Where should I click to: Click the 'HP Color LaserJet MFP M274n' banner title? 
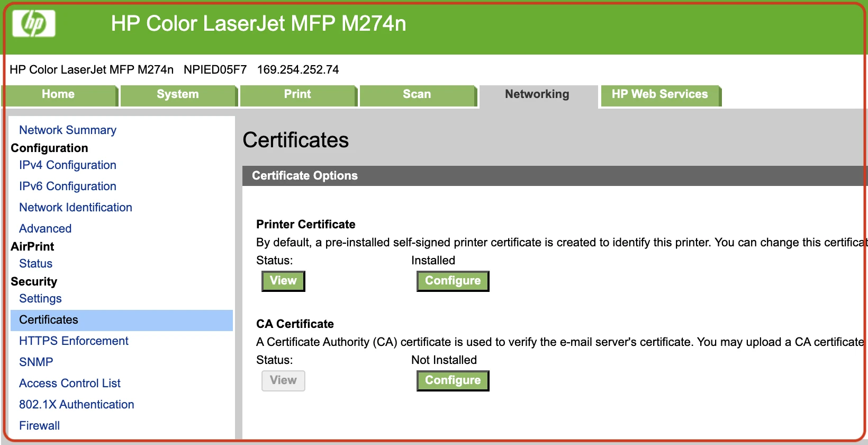click(x=258, y=24)
